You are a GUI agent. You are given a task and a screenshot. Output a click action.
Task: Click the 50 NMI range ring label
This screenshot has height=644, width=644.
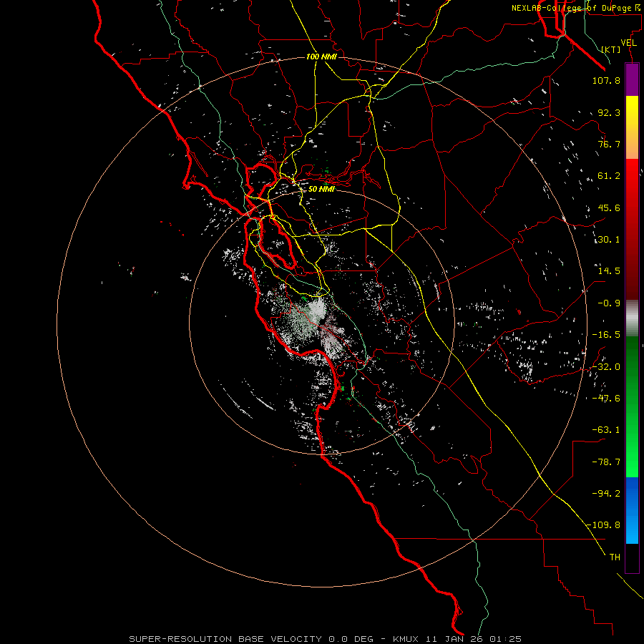coord(321,189)
